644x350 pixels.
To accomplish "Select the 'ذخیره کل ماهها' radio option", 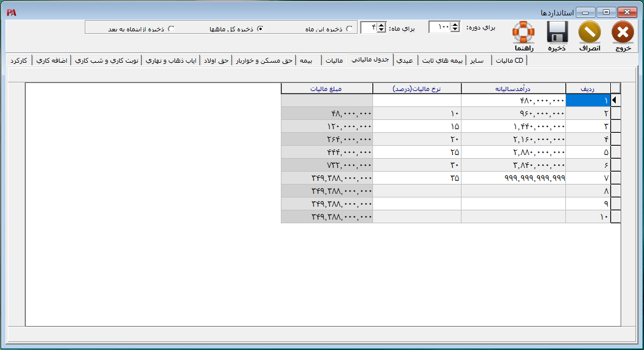I will [x=260, y=28].
